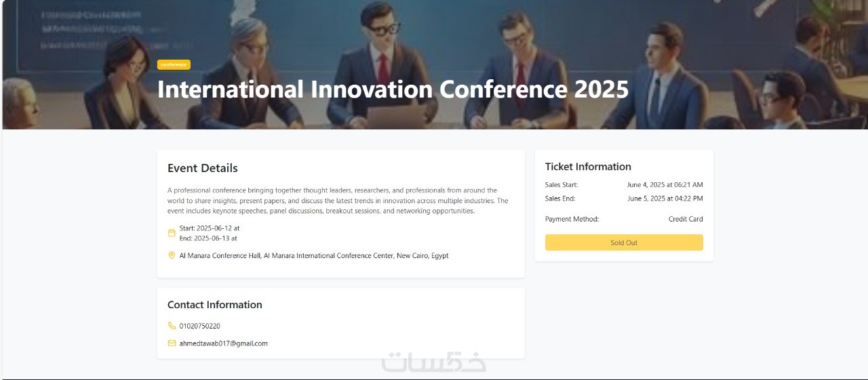Click the location pin icon

pos(172,255)
